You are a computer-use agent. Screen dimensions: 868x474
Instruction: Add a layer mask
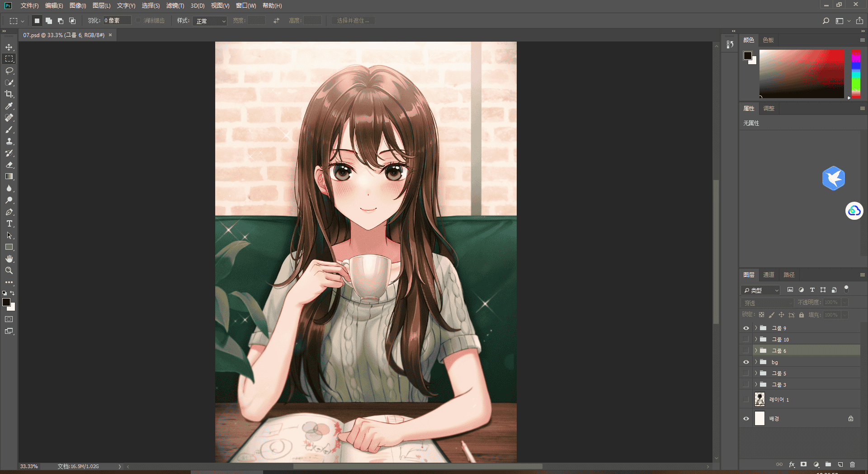(803, 465)
